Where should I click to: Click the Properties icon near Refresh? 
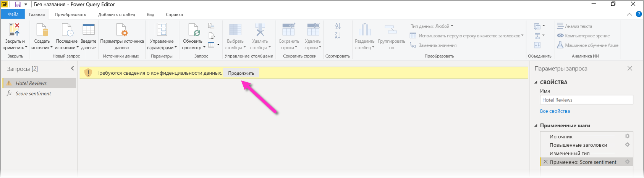click(211, 26)
